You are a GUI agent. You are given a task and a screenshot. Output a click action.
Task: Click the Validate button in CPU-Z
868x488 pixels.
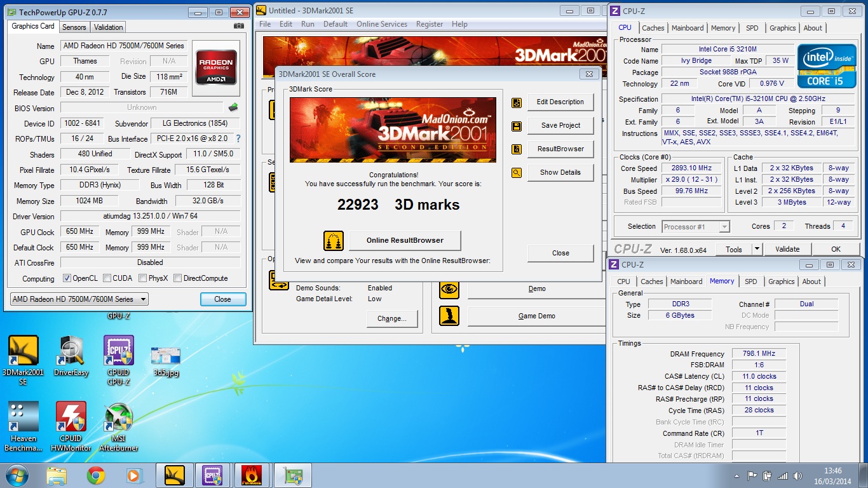click(x=787, y=249)
